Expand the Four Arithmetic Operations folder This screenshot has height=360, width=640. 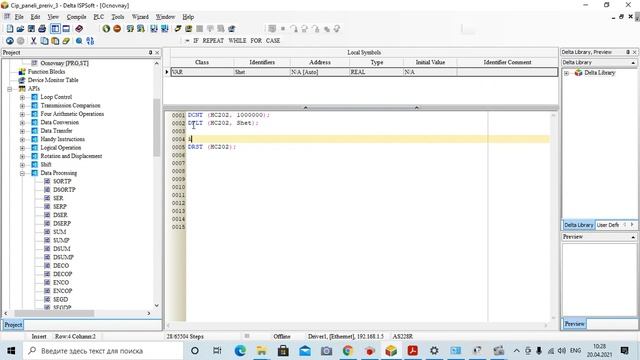coord(22,114)
